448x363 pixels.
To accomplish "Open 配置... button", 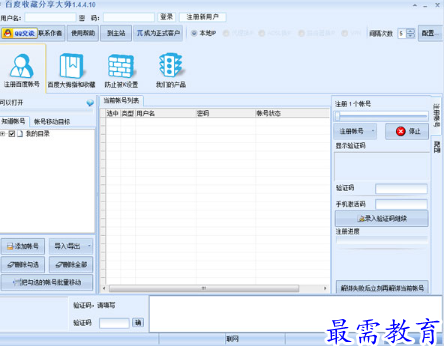I will [430, 33].
